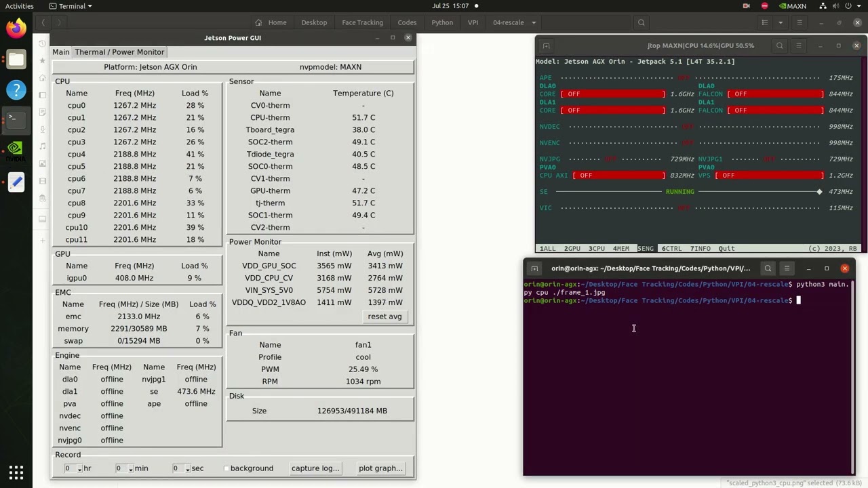This screenshot has width=868, height=488.
Task: Switch Files window to list view
Action: point(765,22)
